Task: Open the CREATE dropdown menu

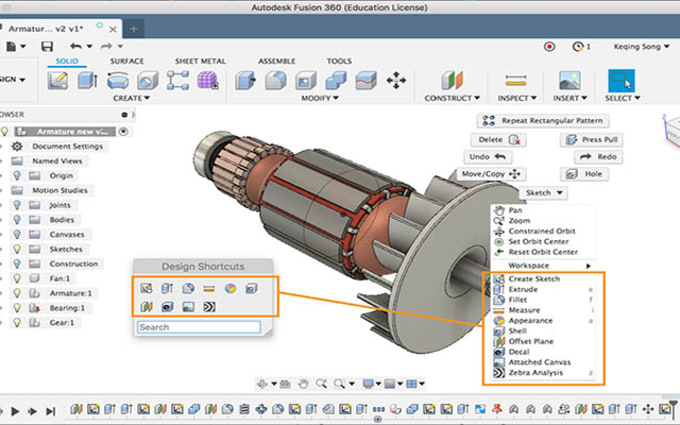Action: pos(131,98)
